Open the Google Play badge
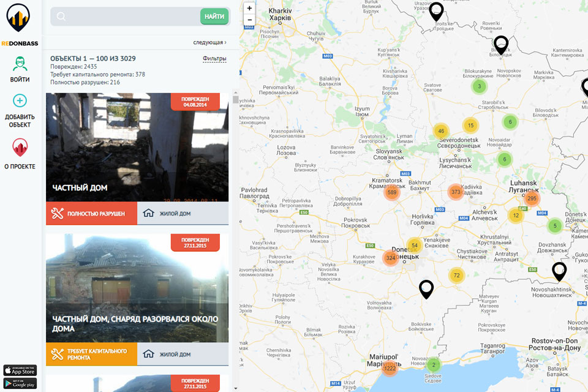Viewport: 588px width, 392px height. coord(20,383)
